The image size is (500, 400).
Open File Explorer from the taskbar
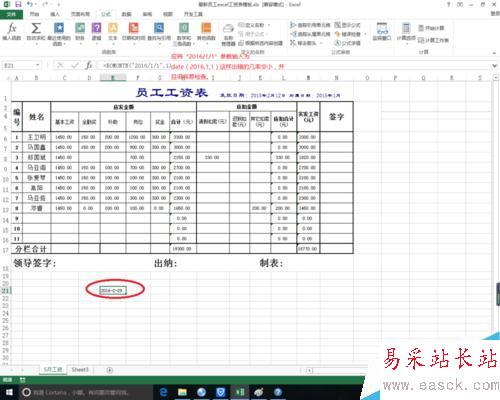(x=182, y=392)
